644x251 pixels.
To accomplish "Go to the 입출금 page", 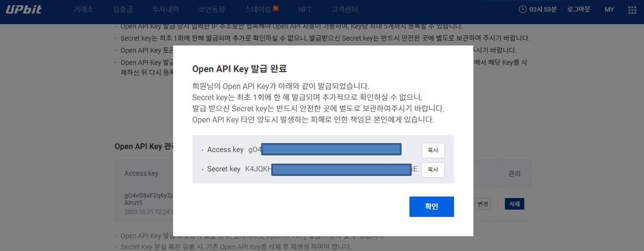I will tap(123, 9).
